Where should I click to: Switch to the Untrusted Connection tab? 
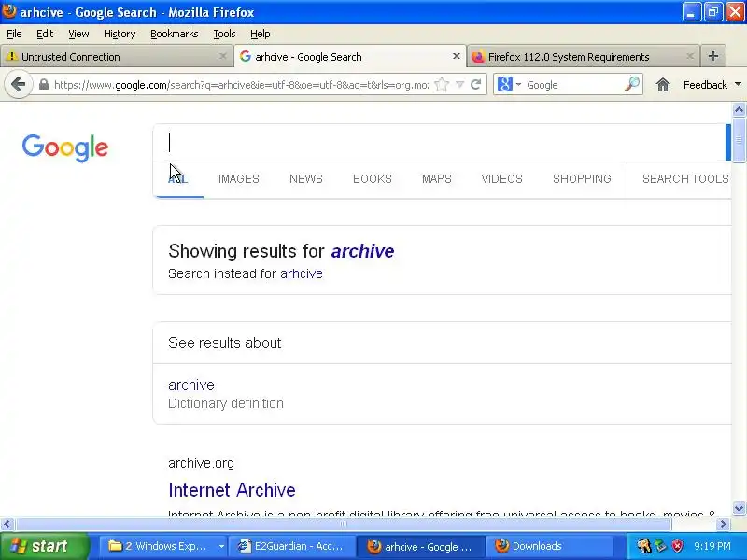pos(116,56)
